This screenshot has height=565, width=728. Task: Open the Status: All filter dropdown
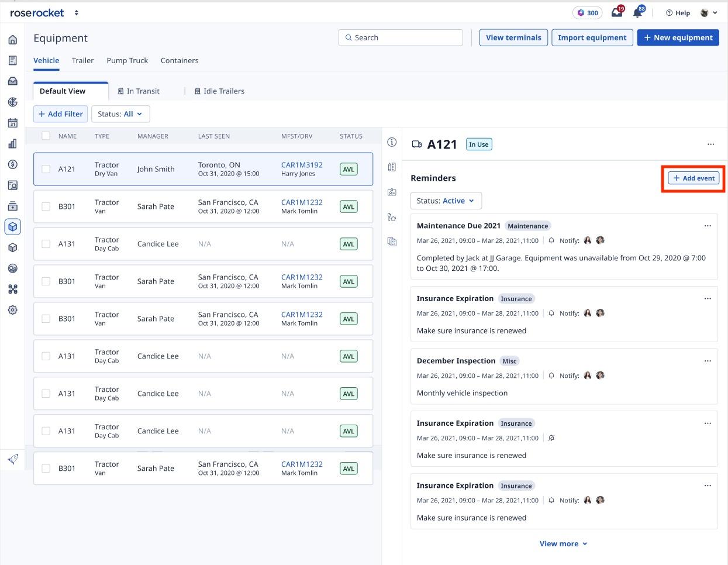120,114
